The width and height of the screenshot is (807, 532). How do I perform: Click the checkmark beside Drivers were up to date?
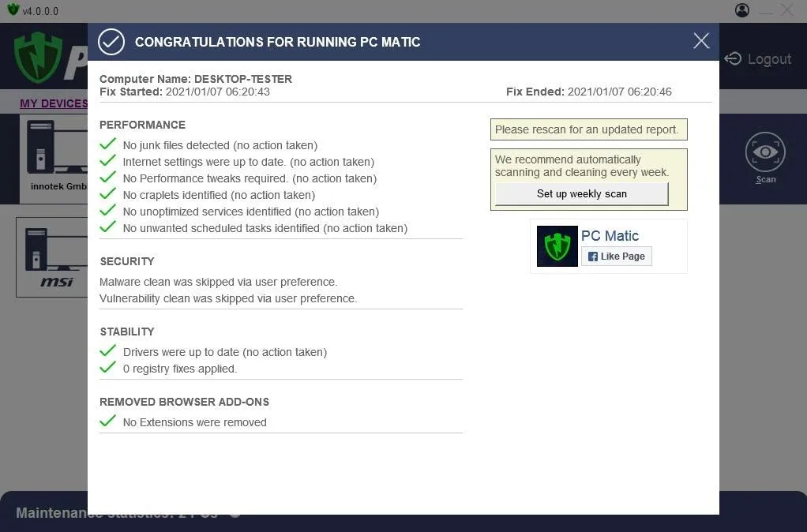click(x=107, y=351)
